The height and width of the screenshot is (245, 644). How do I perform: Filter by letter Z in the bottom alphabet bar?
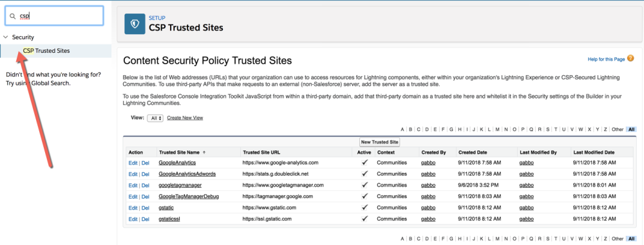605,239
